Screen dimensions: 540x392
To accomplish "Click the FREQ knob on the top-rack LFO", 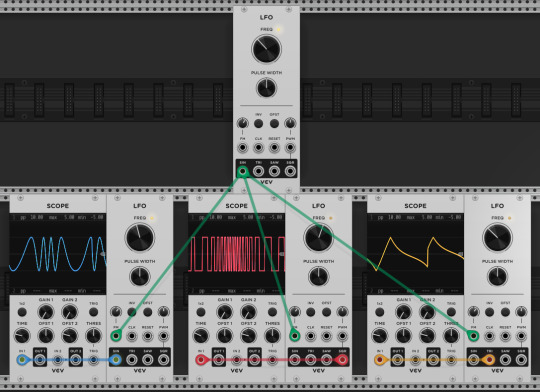I will click(x=267, y=49).
